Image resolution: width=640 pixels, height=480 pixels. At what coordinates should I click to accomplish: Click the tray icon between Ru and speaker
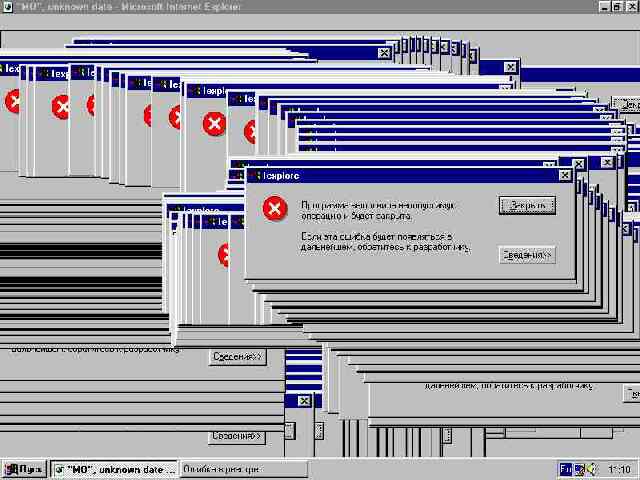click(580, 469)
